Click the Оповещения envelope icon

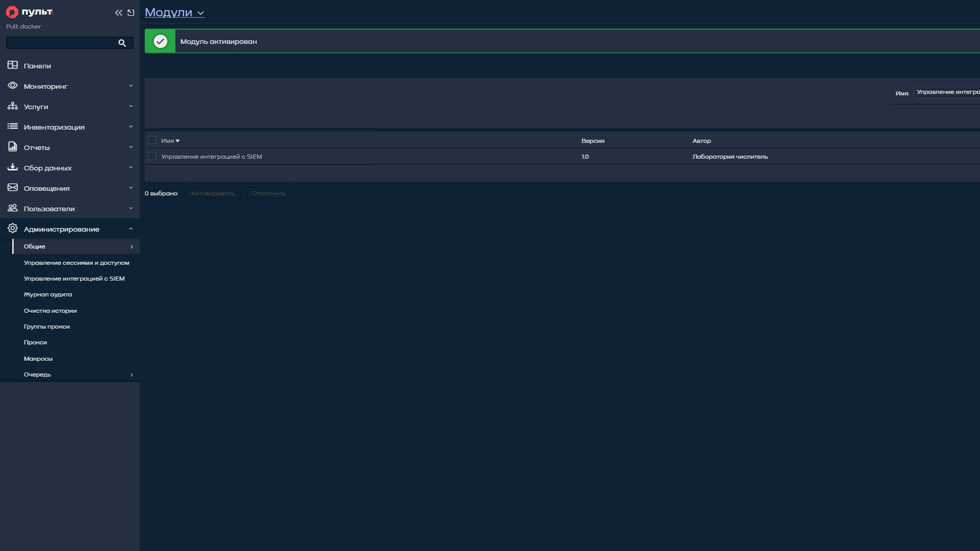coord(13,188)
